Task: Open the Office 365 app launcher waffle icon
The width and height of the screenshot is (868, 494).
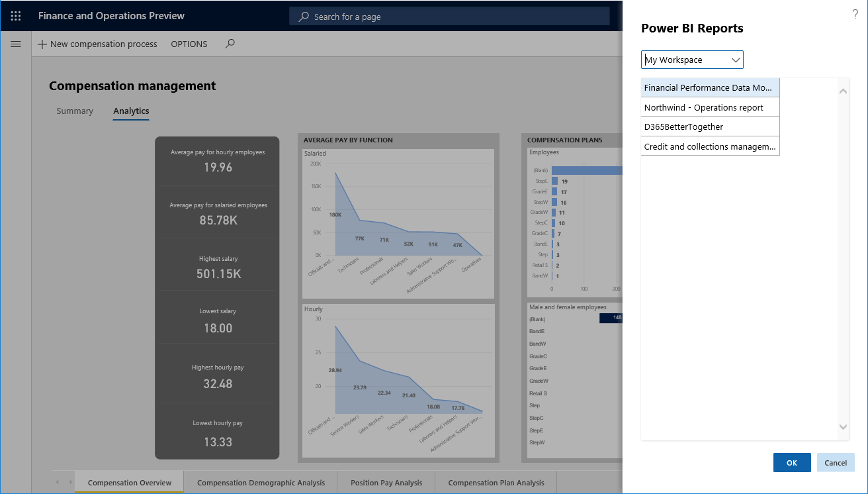Action: click(16, 15)
